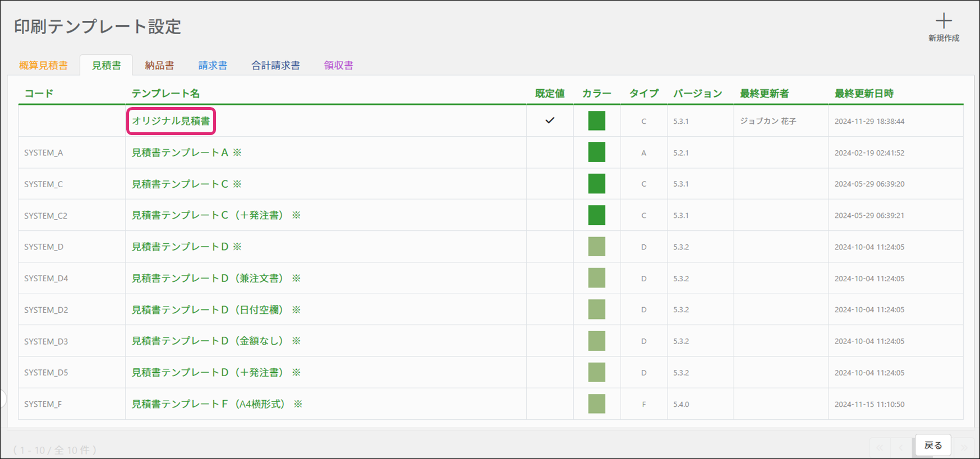Click the light green swatch for SYSTEM_F
This screenshot has height=459, width=980.
pyautogui.click(x=596, y=404)
